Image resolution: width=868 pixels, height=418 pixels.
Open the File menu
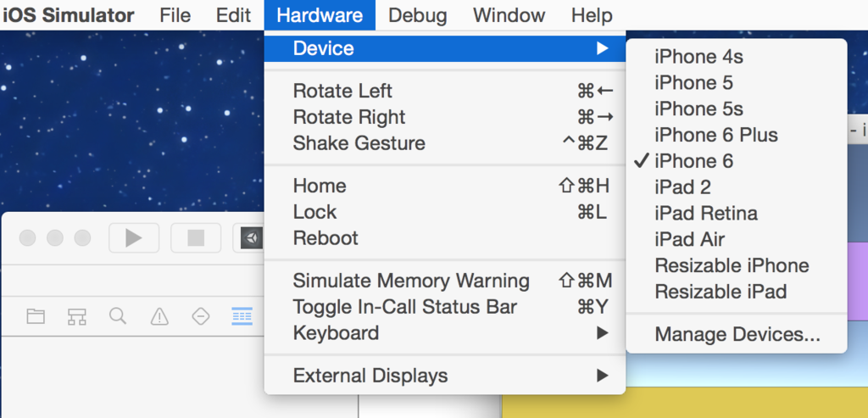(x=175, y=15)
